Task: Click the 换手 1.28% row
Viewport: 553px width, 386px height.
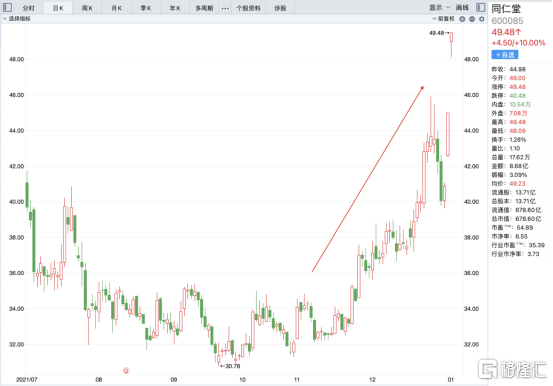Action: 509,140
